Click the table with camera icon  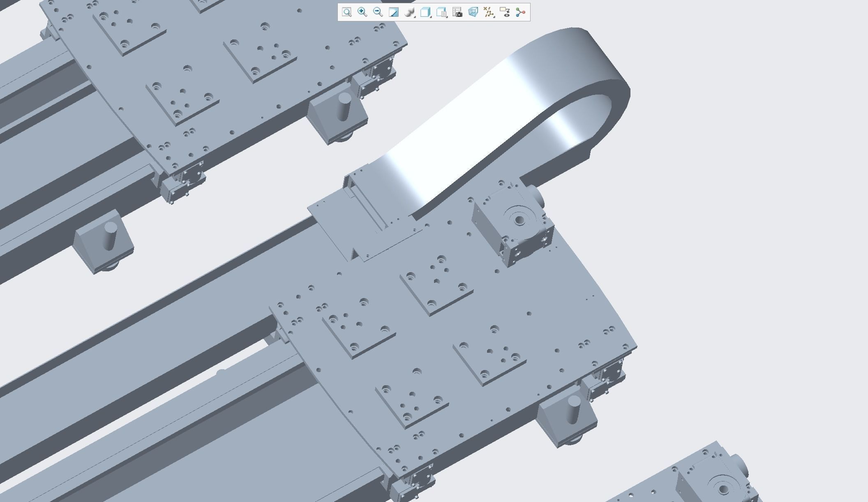457,12
